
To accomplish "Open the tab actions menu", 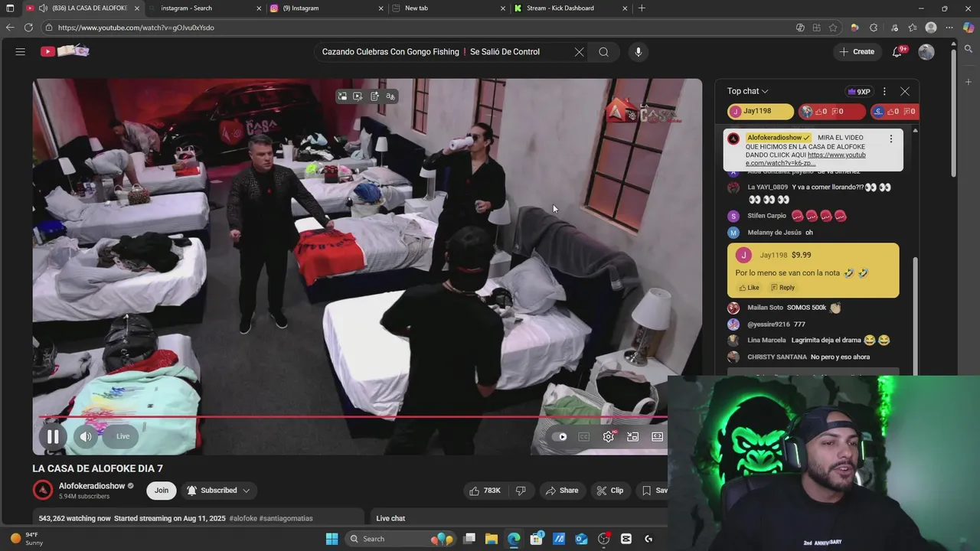I will (10, 8).
